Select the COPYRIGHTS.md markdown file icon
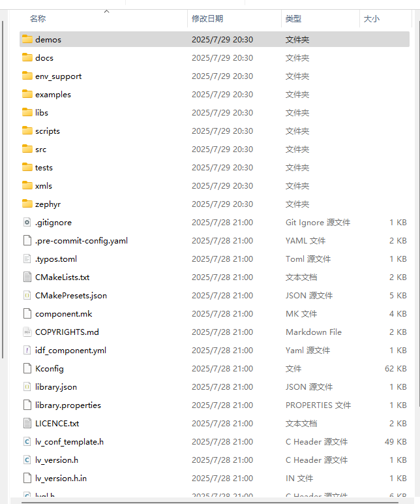 [27, 332]
